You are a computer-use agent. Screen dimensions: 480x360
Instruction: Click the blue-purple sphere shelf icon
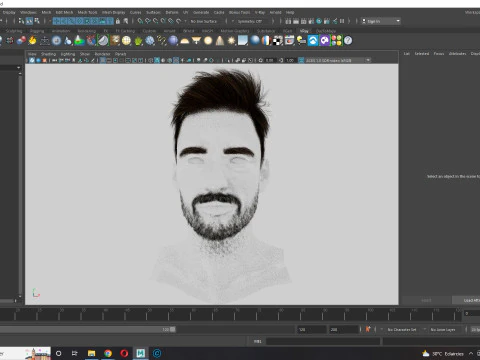173,41
